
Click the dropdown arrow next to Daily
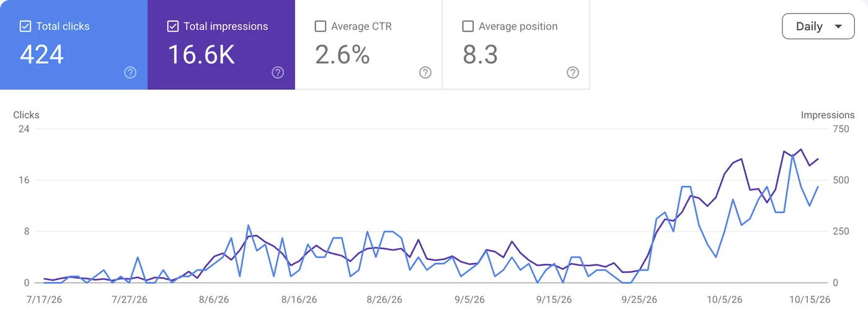pyautogui.click(x=839, y=27)
